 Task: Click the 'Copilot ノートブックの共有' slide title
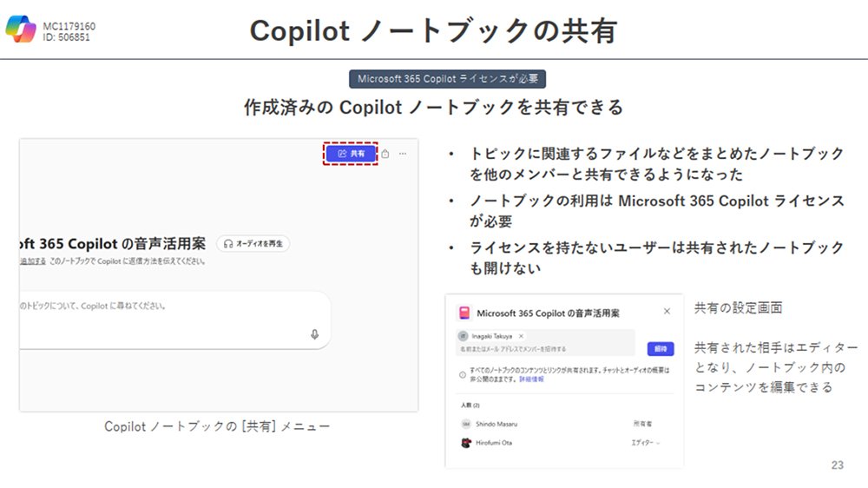433,30
